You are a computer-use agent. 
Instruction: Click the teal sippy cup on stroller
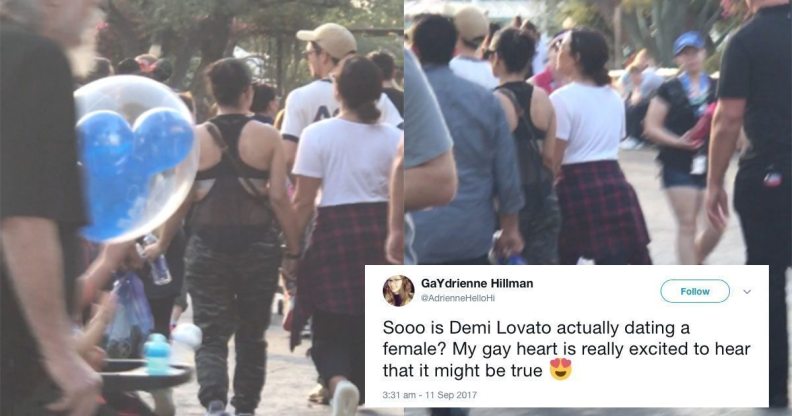pyautogui.click(x=157, y=354)
